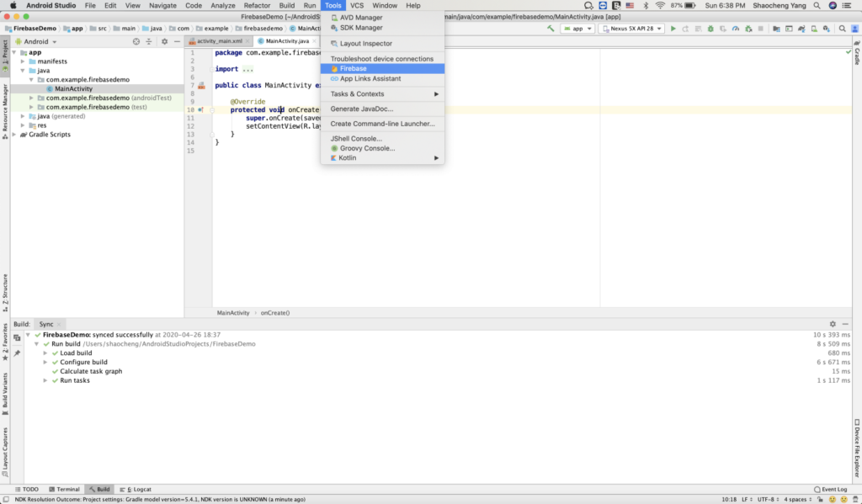Open the Terminal tool window
Screen dimensions: 862x504
tap(64, 489)
